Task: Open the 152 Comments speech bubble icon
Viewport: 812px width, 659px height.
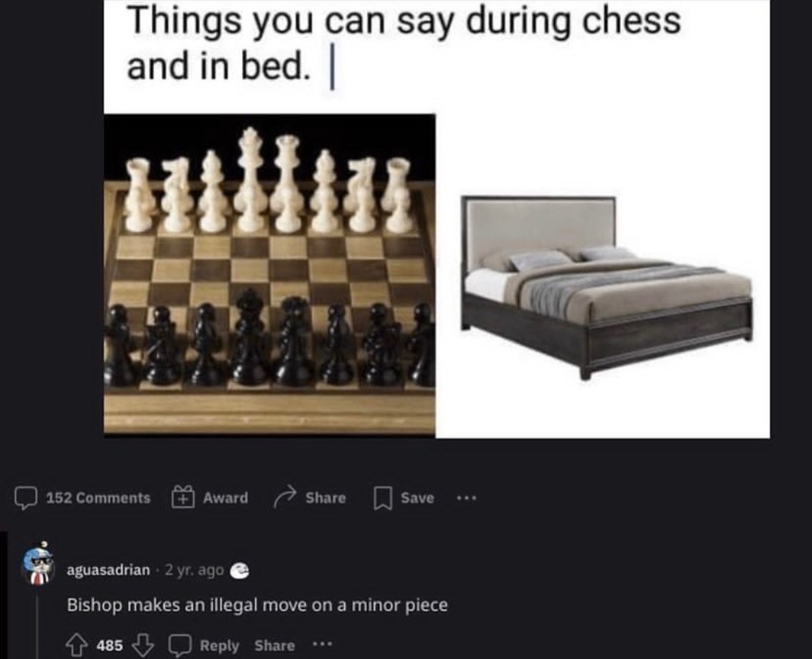Action: (26, 498)
